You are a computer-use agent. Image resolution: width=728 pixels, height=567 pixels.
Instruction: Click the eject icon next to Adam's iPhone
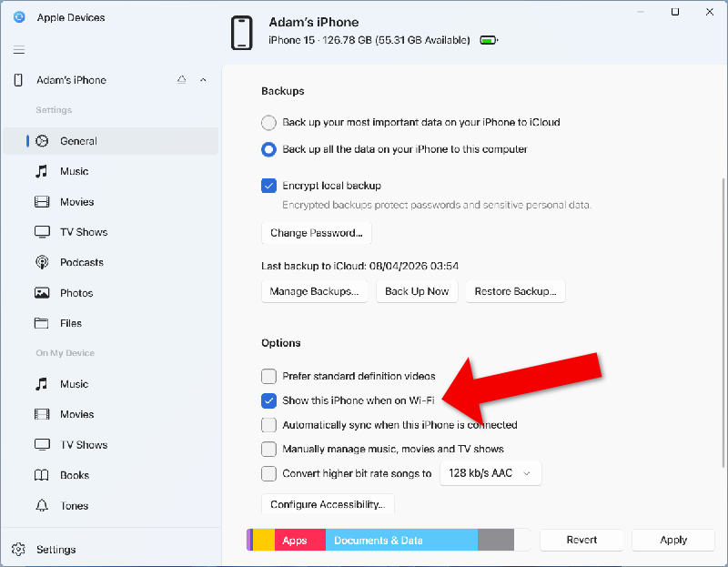pos(182,80)
